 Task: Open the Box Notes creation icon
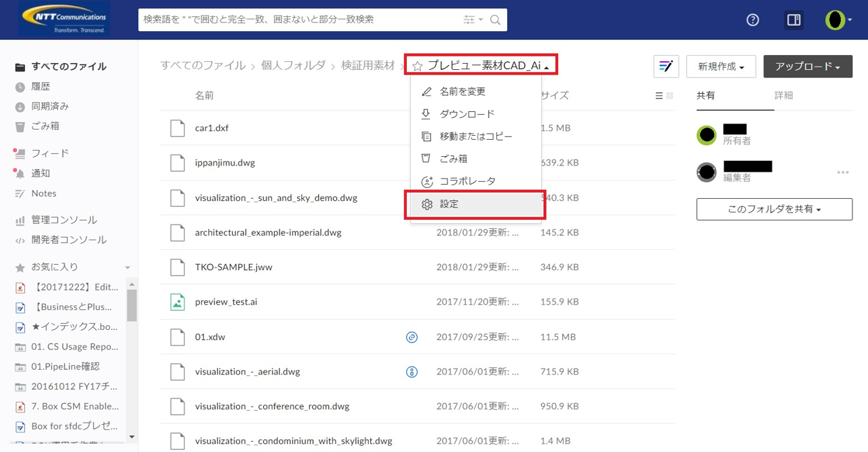(666, 67)
